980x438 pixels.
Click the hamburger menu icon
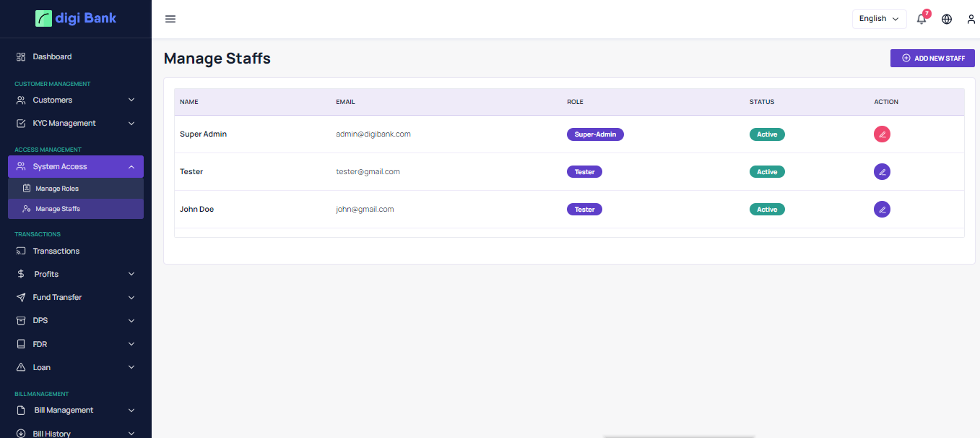pyautogui.click(x=170, y=19)
